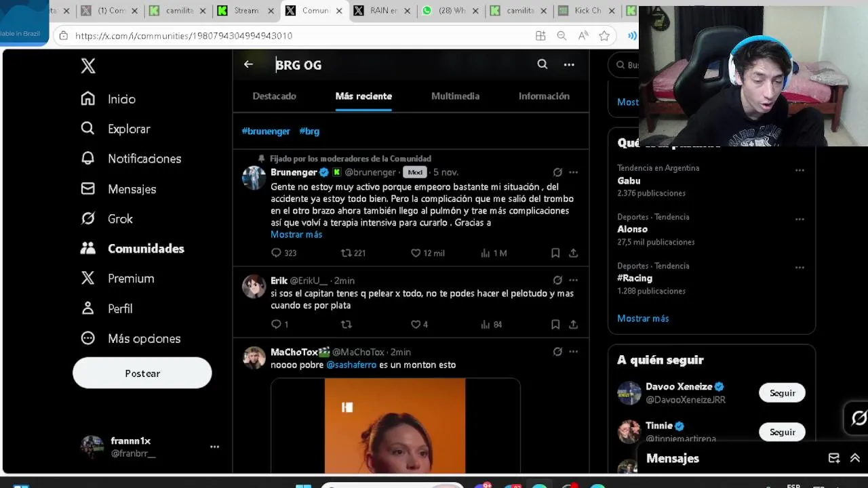
Task: Click the browser address bar URL
Action: coord(184,36)
